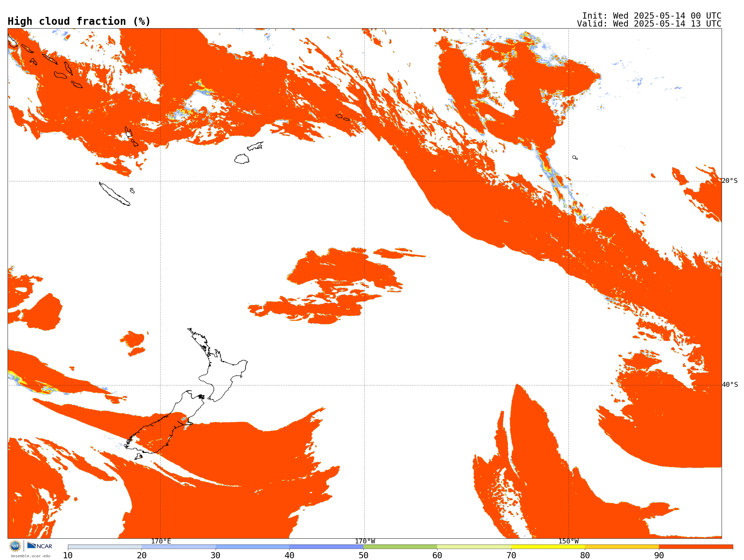Click the New Caledonia island outline
This screenshot has width=744, height=560.
pyautogui.click(x=115, y=194)
